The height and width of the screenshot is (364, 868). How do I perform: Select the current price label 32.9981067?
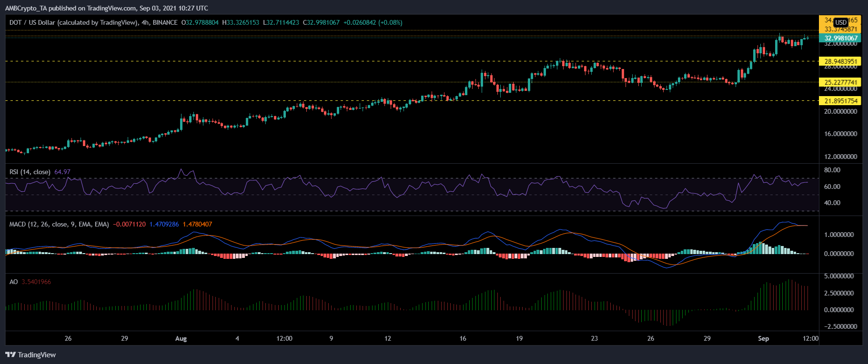(x=841, y=38)
